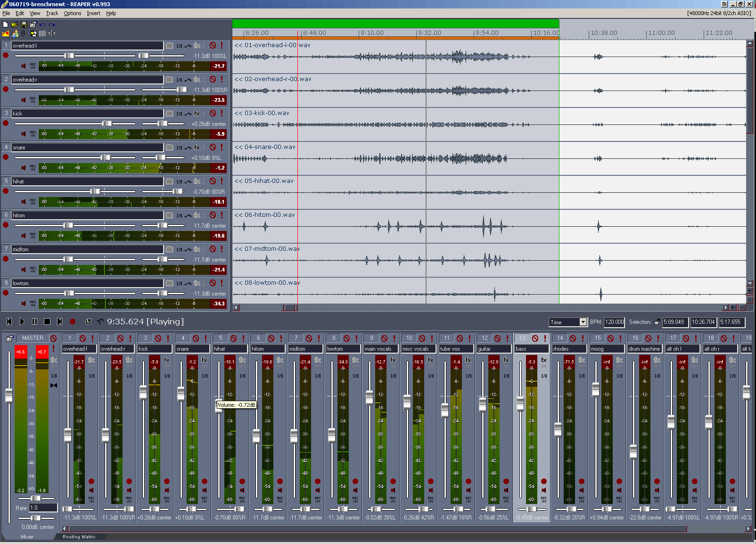Click the MASTER button in mixer
The height and width of the screenshot is (544, 756).
point(33,338)
